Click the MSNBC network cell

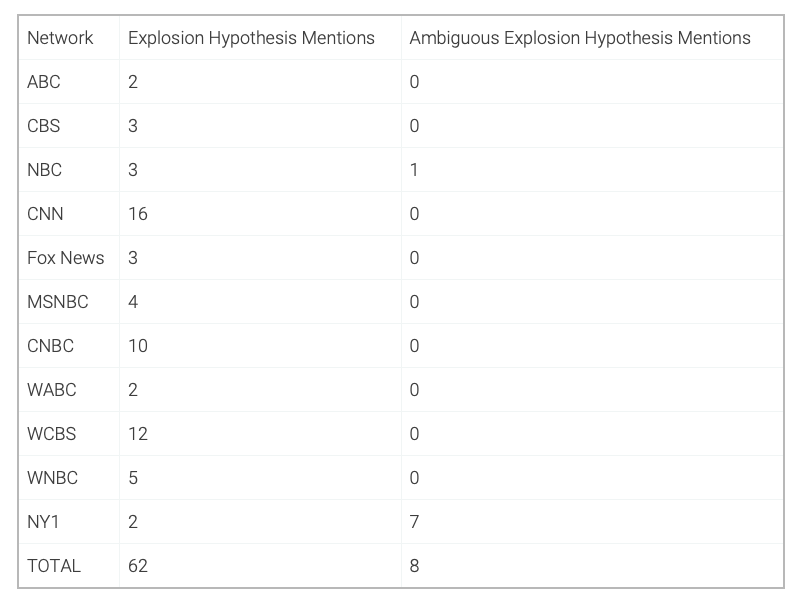(x=58, y=302)
